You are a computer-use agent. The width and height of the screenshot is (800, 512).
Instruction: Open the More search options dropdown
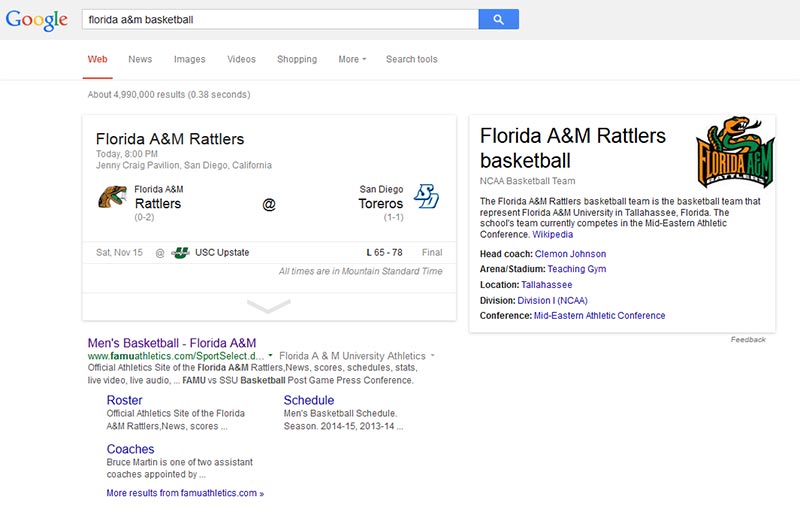[352, 59]
